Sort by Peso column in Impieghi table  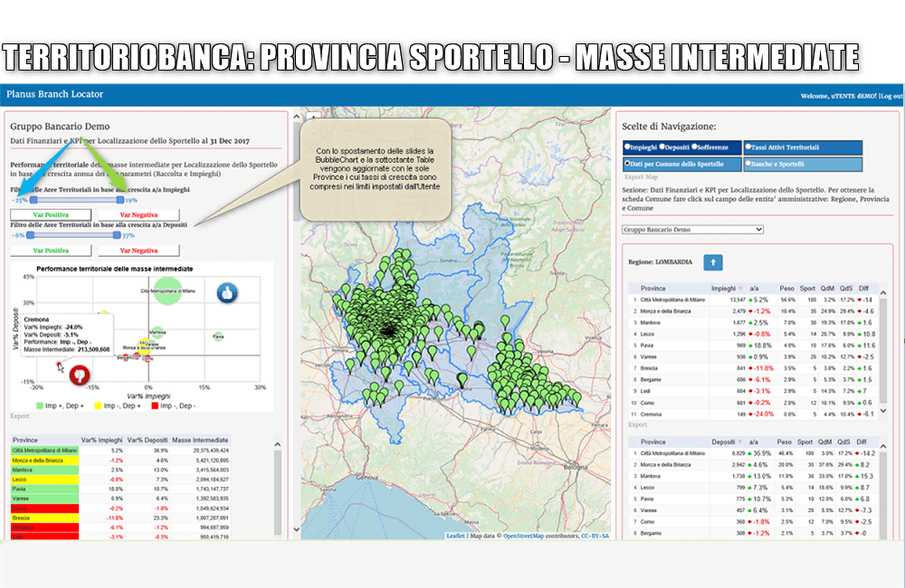pyautogui.click(x=786, y=289)
